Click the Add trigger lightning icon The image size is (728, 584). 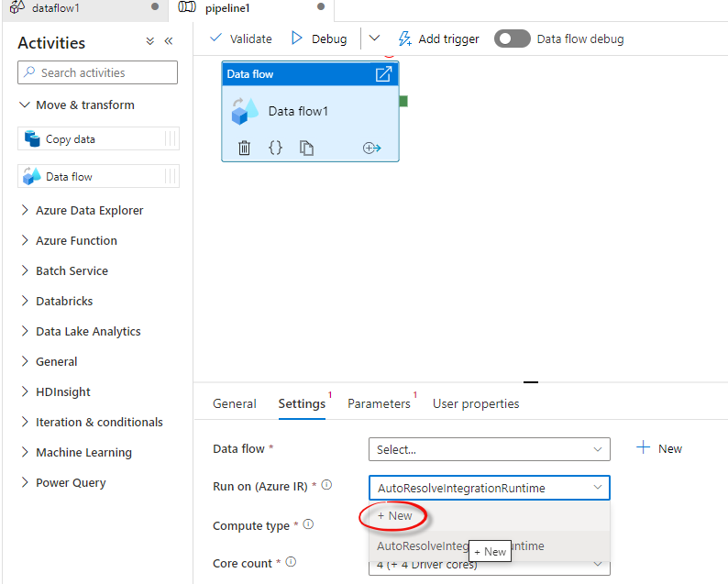pos(405,39)
